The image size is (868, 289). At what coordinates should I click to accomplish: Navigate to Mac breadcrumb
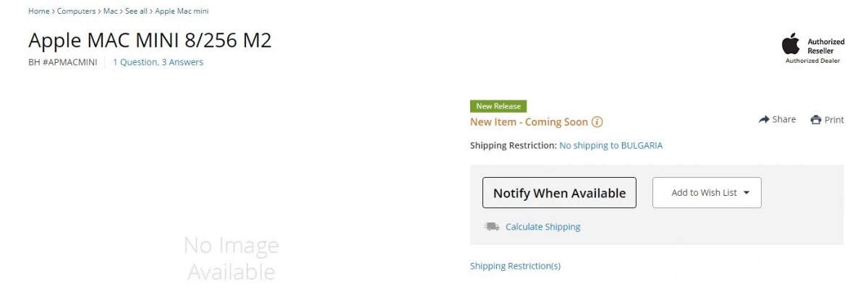pos(110,12)
